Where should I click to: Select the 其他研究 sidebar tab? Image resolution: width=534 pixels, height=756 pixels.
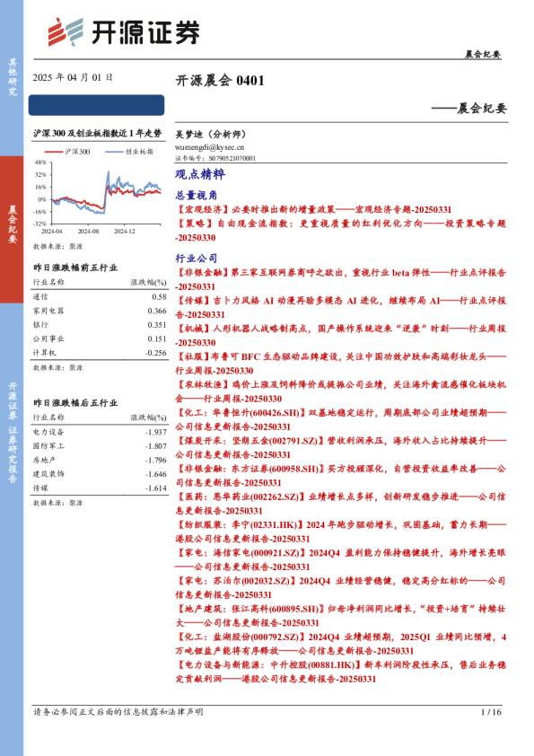tap(12, 77)
